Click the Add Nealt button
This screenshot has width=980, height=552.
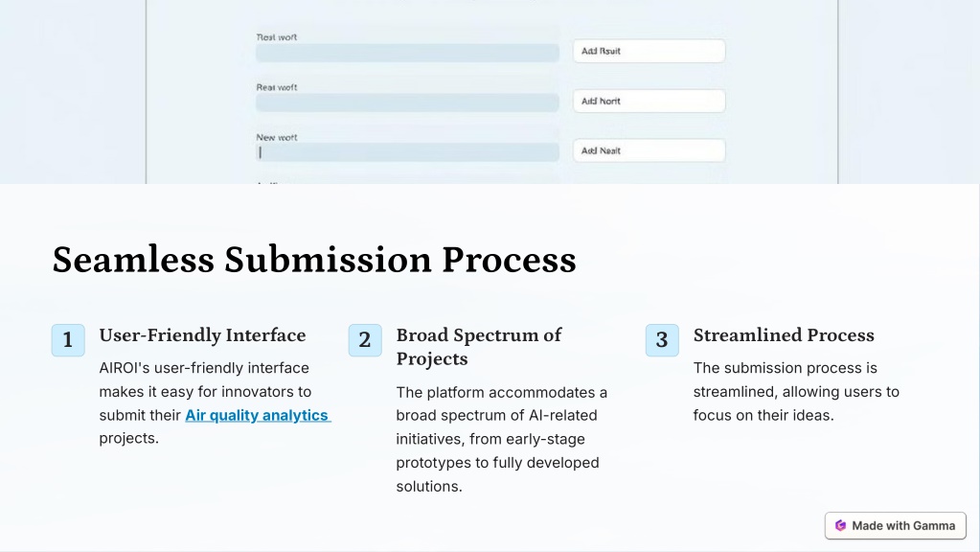click(x=649, y=150)
